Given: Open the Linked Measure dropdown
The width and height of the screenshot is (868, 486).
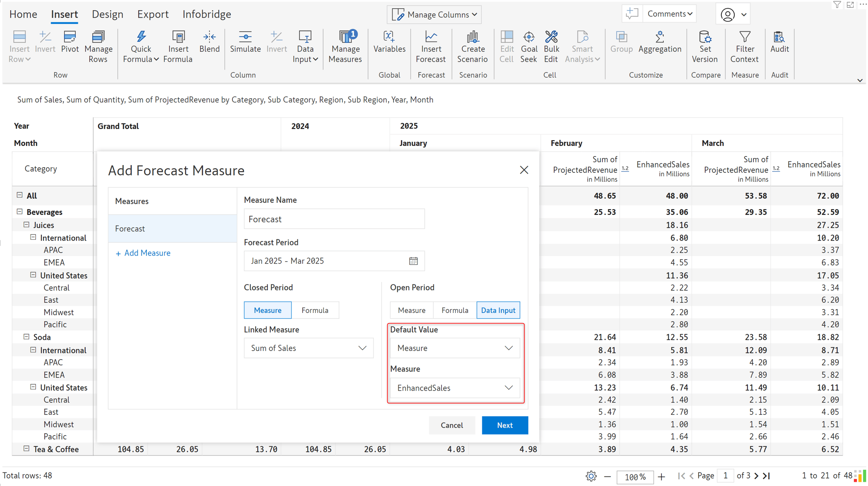Looking at the screenshot, I should (x=309, y=348).
